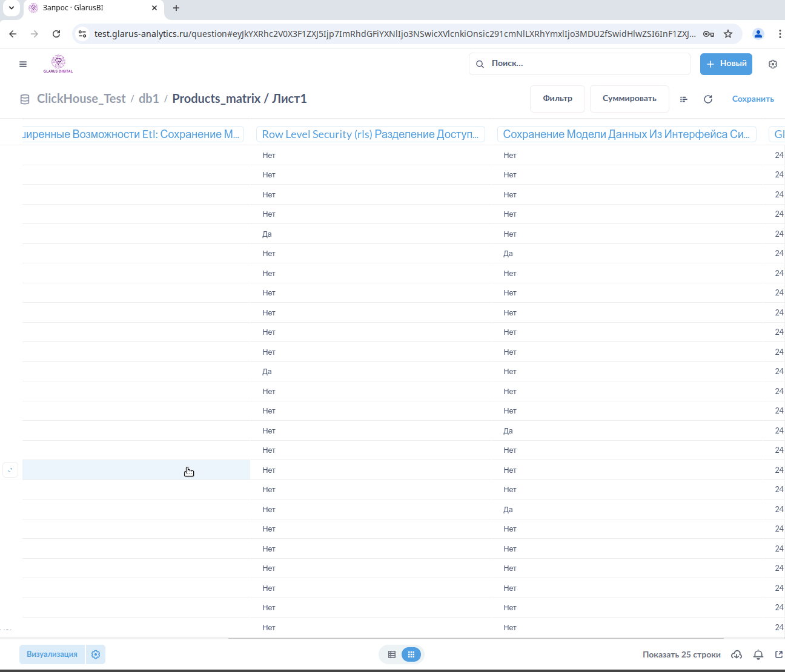Click the download results cloud icon

737,654
